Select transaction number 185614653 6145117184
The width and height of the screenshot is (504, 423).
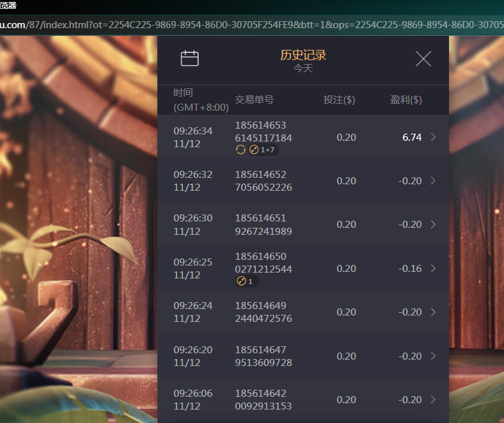[264, 132]
